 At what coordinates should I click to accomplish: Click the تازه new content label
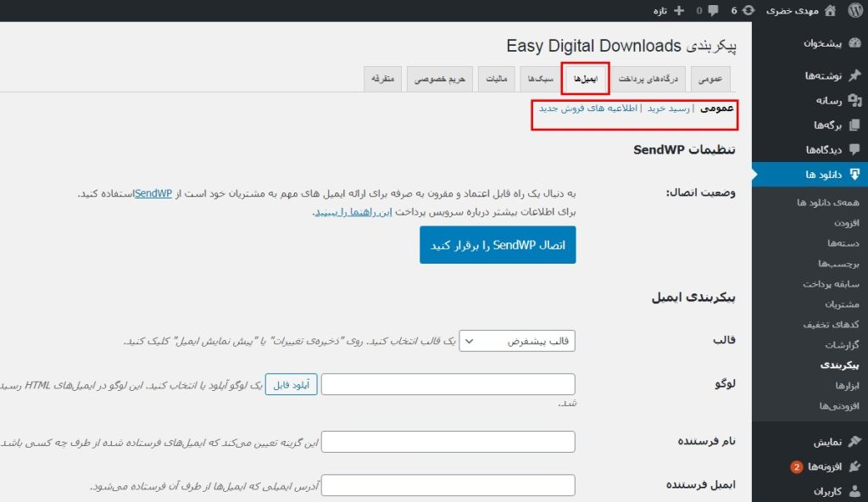coord(660,10)
